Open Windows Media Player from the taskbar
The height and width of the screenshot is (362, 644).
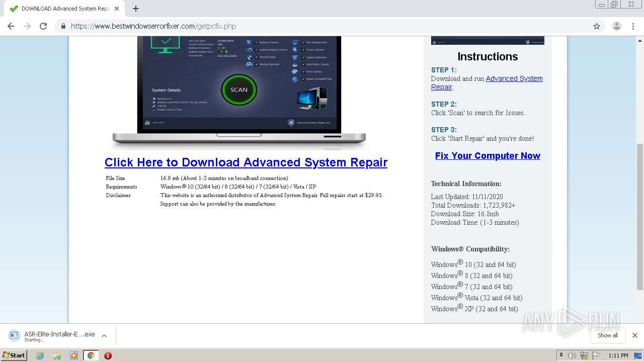pyautogui.click(x=74, y=355)
